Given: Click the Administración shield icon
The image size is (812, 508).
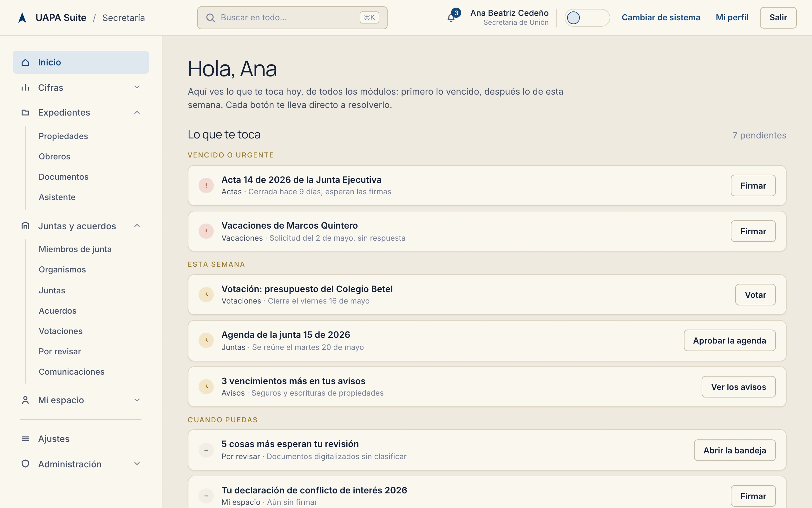Looking at the screenshot, I should coord(25,464).
